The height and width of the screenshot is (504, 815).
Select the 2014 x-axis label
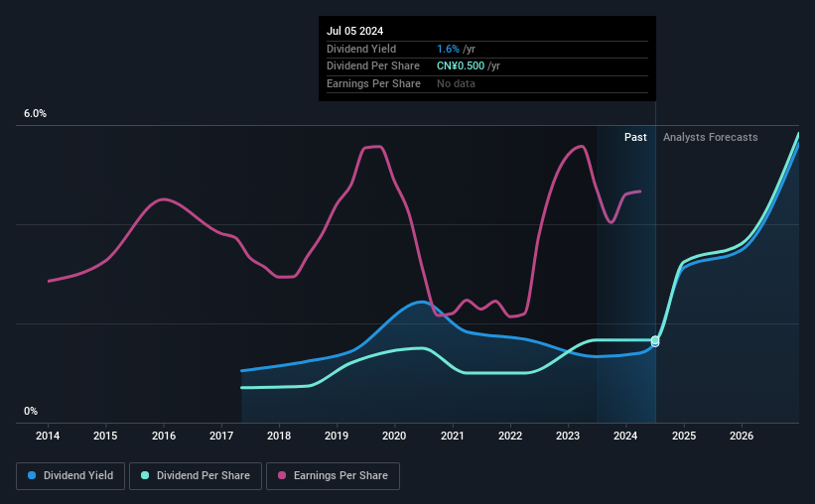[48, 436]
